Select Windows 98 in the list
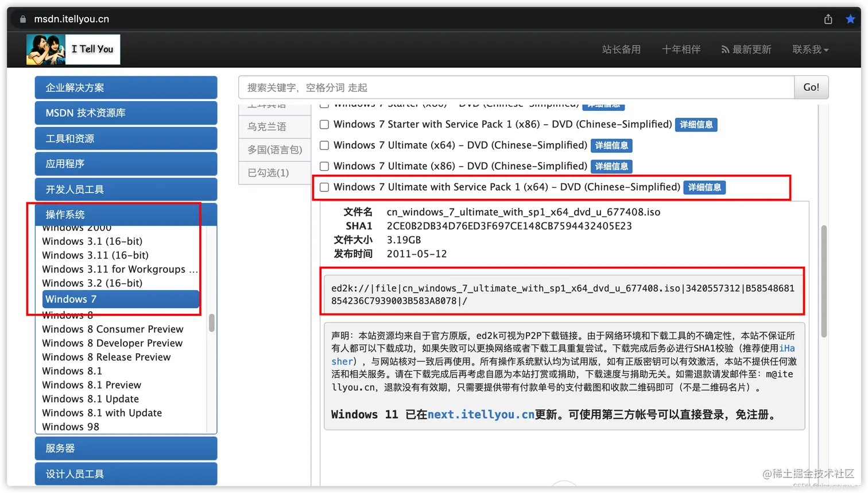This screenshot has height=493, width=868. point(71,426)
